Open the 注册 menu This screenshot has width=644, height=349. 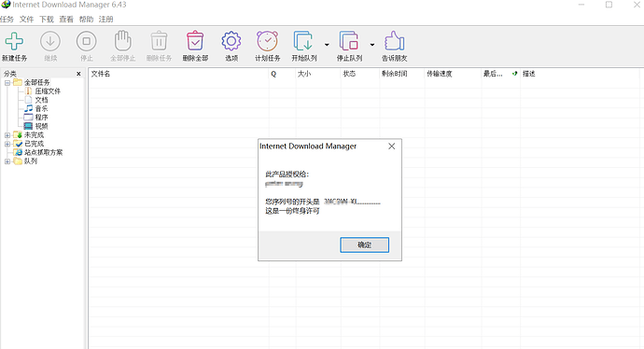(105, 20)
